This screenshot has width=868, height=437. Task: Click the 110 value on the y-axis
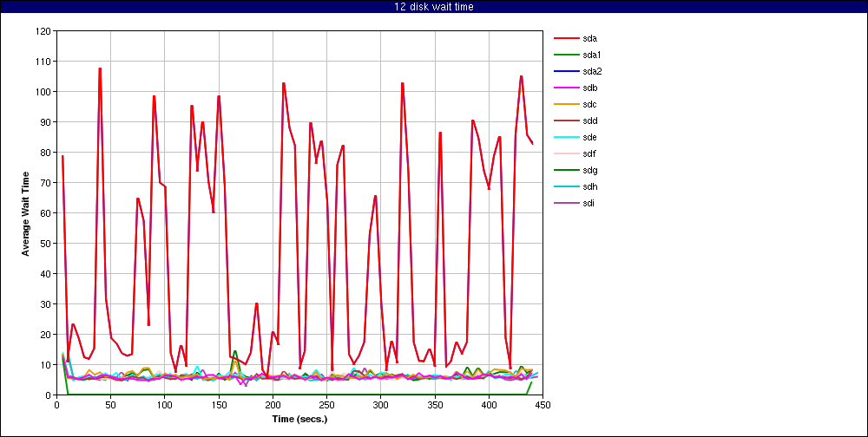click(x=43, y=61)
